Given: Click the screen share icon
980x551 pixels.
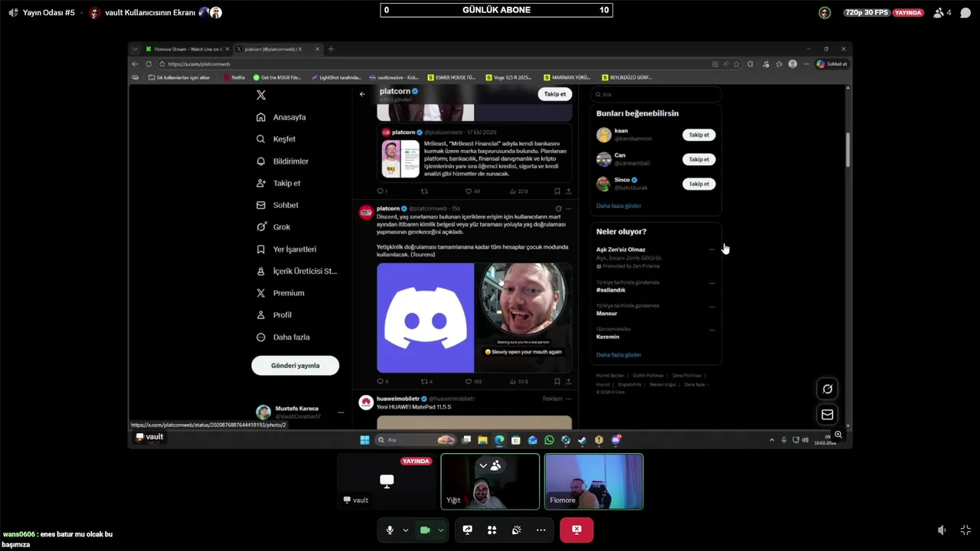Looking at the screenshot, I should pos(468,530).
